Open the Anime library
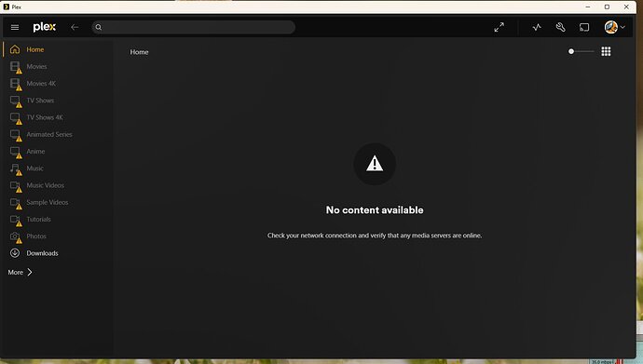The image size is (643, 364). pos(58,152)
